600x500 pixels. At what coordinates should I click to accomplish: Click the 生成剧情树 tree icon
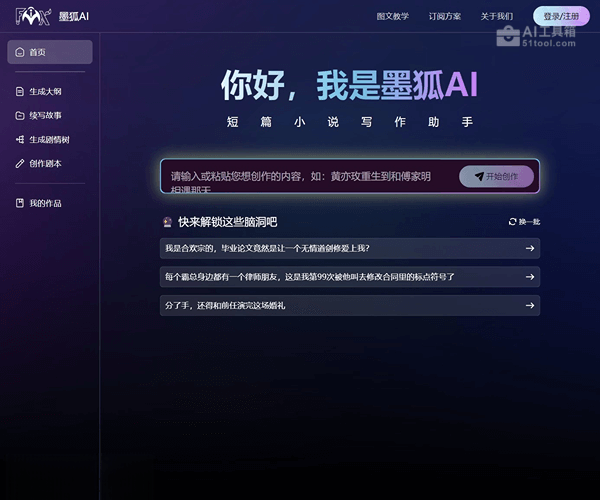[19, 139]
